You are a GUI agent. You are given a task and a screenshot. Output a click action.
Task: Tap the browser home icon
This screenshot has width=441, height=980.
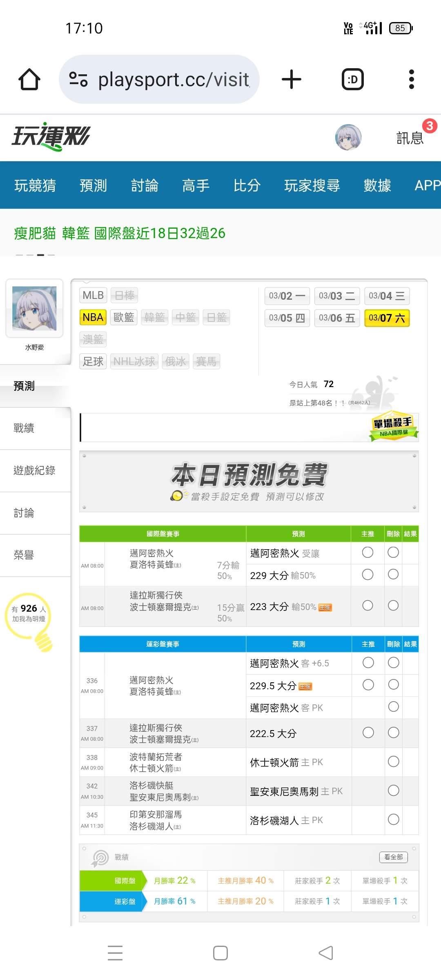tap(29, 79)
